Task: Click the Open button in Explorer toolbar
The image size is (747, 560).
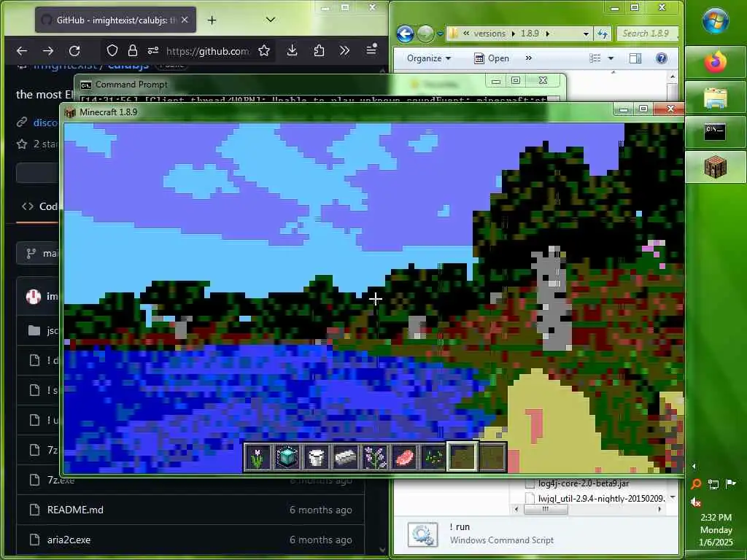Action: 492,58
